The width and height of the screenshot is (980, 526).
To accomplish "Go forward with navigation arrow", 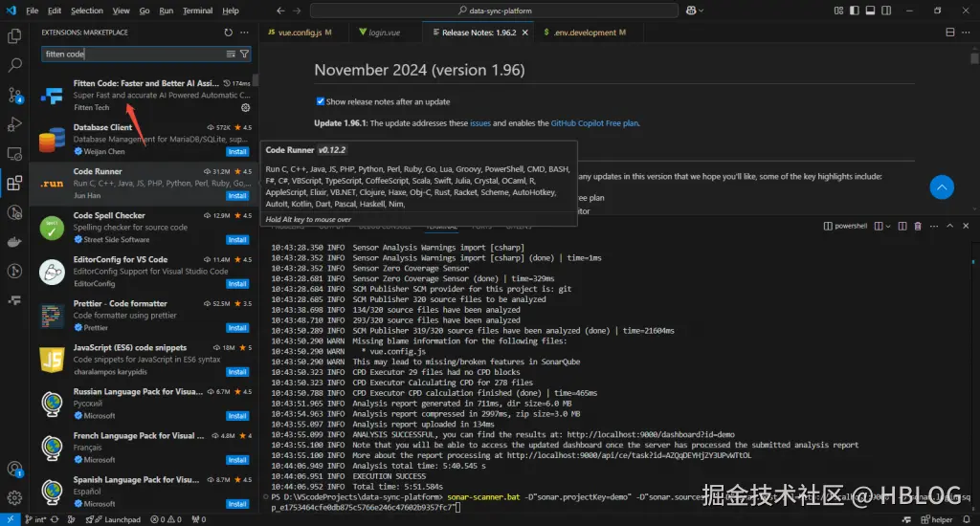I will tap(297, 11).
